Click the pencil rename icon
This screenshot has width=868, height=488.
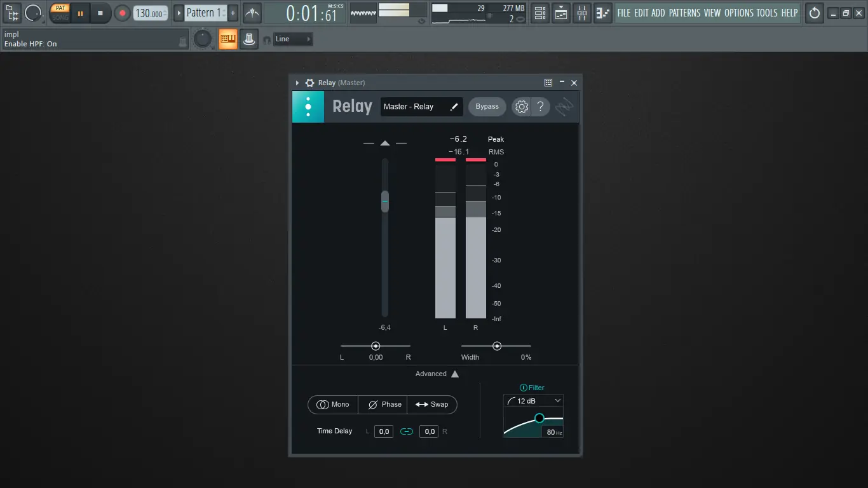click(454, 107)
